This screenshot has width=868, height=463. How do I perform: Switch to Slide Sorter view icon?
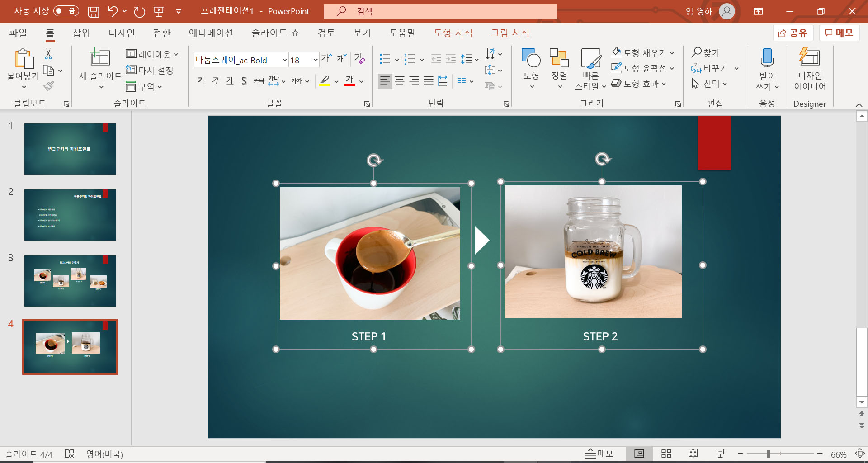[666, 454]
